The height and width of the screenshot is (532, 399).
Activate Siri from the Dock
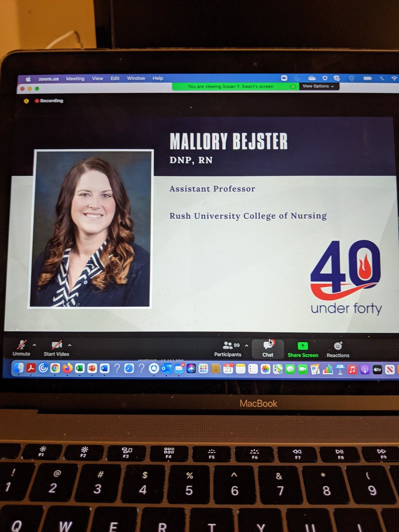click(191, 368)
